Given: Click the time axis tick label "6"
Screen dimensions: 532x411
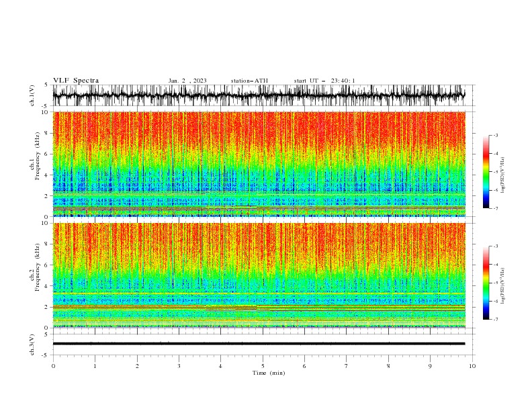Looking at the screenshot, I should (x=304, y=366).
